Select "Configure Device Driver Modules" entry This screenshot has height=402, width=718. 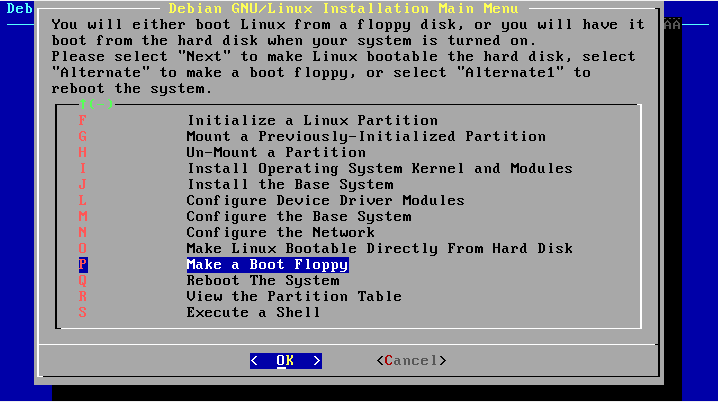click(326, 201)
